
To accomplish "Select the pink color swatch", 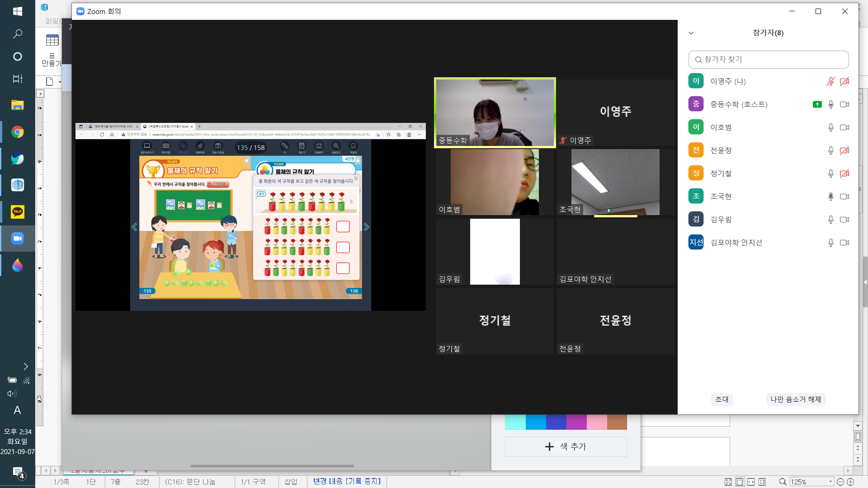I will [x=596, y=422].
